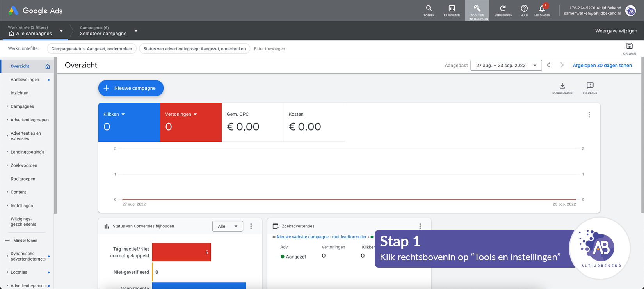The image size is (644, 289).
Task: Select Aanbevelingen in the sidebar
Action: [25, 80]
